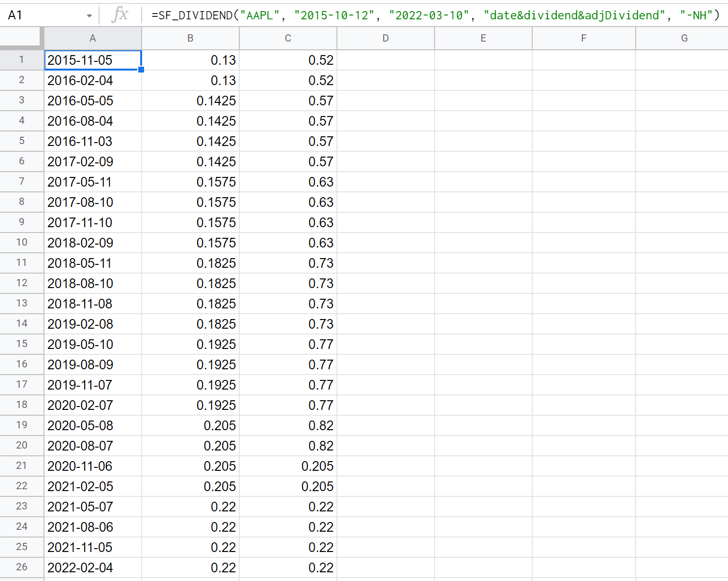The width and height of the screenshot is (728, 581).
Task: Click column C value 0.22 in row 26
Action: coord(288,567)
